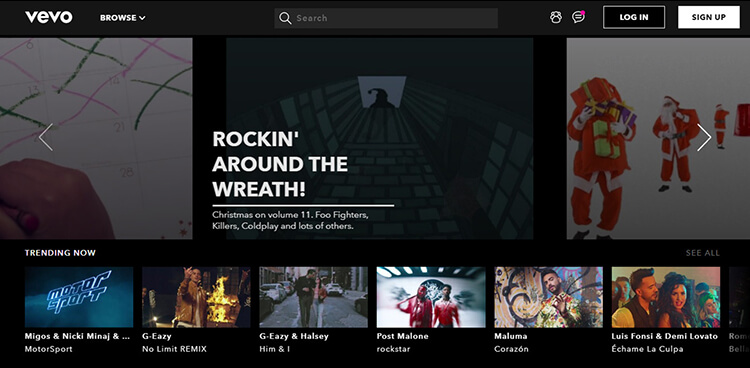
Task: Click the magnifier search icon
Action: pos(285,18)
